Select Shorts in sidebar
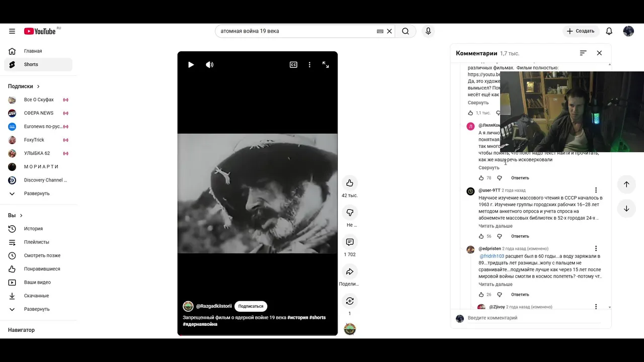 click(x=38, y=64)
